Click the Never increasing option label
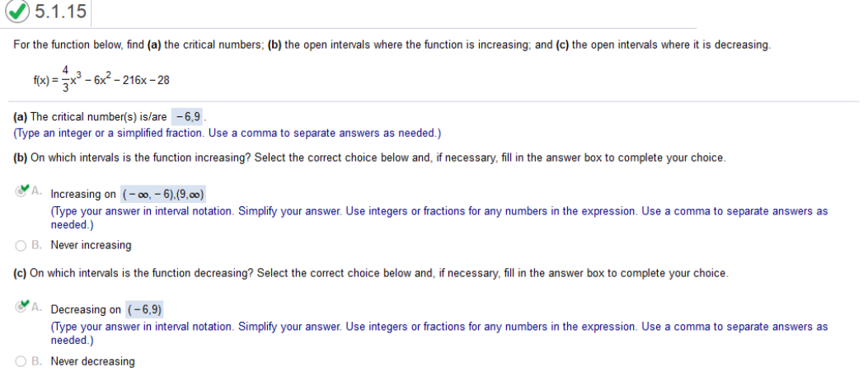 point(91,245)
